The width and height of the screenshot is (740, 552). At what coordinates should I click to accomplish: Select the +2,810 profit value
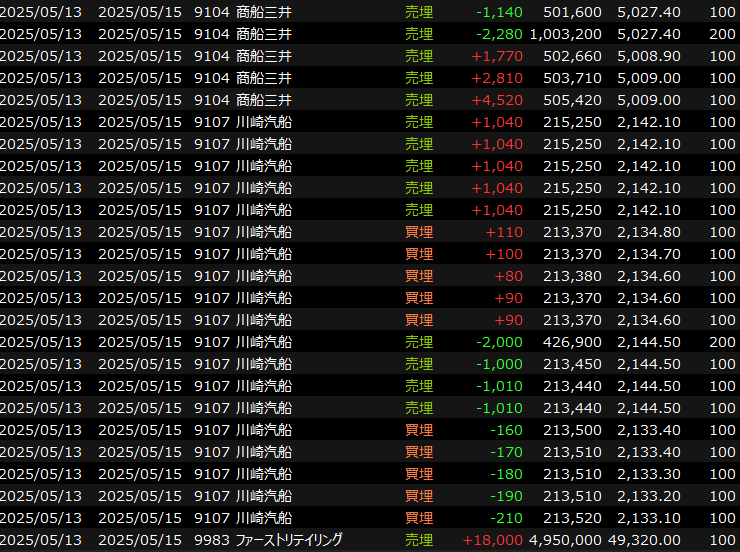[499, 78]
